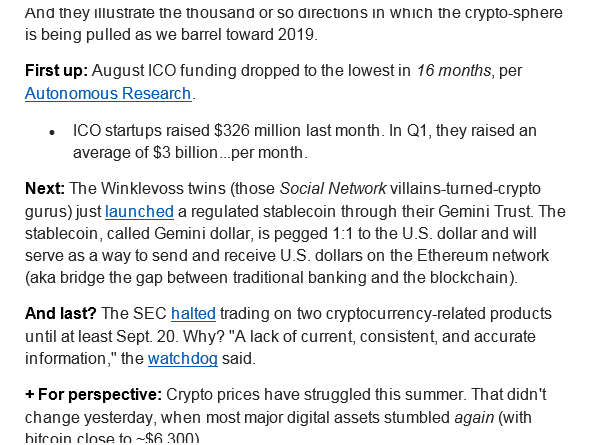The width and height of the screenshot is (599, 445).
Task: Click the bold "First up:" label
Action: pyautogui.click(x=57, y=71)
